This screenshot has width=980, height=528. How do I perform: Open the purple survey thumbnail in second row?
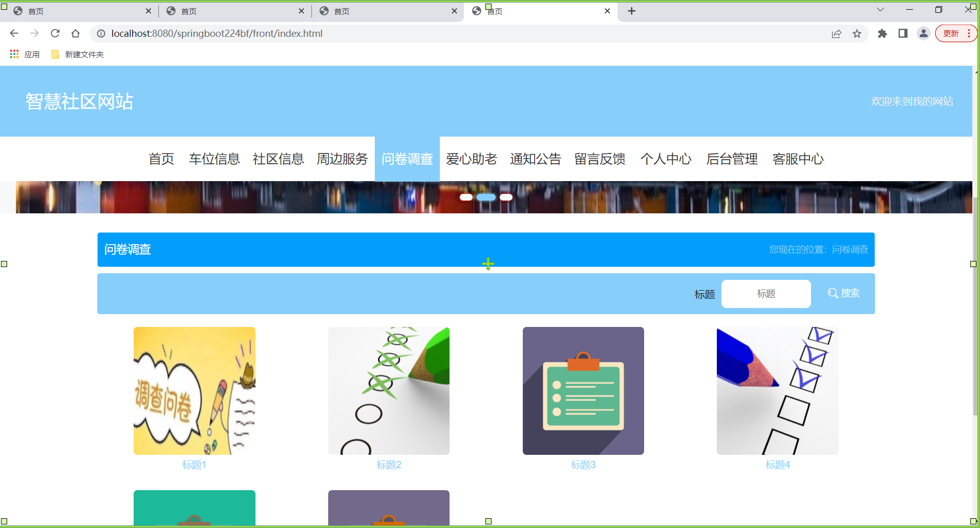(x=389, y=508)
